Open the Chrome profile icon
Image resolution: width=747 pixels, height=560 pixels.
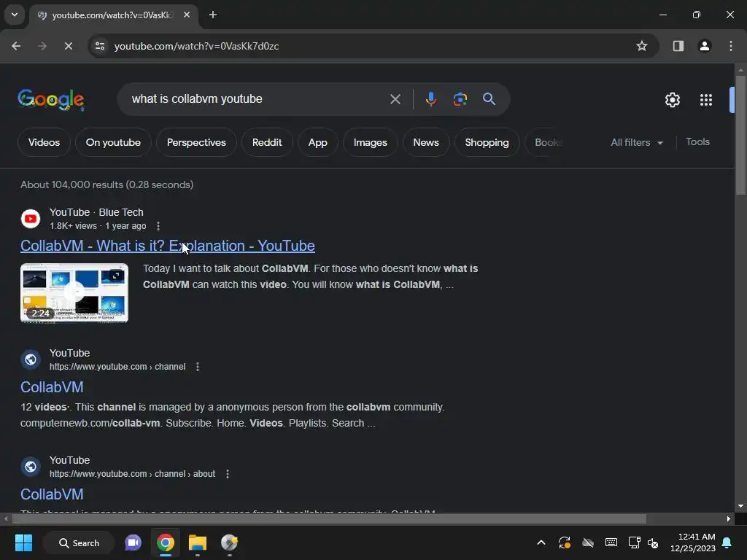click(705, 46)
